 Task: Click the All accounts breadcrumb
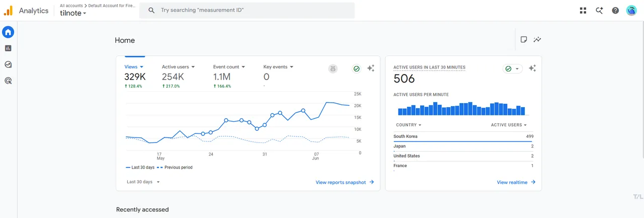71,5
